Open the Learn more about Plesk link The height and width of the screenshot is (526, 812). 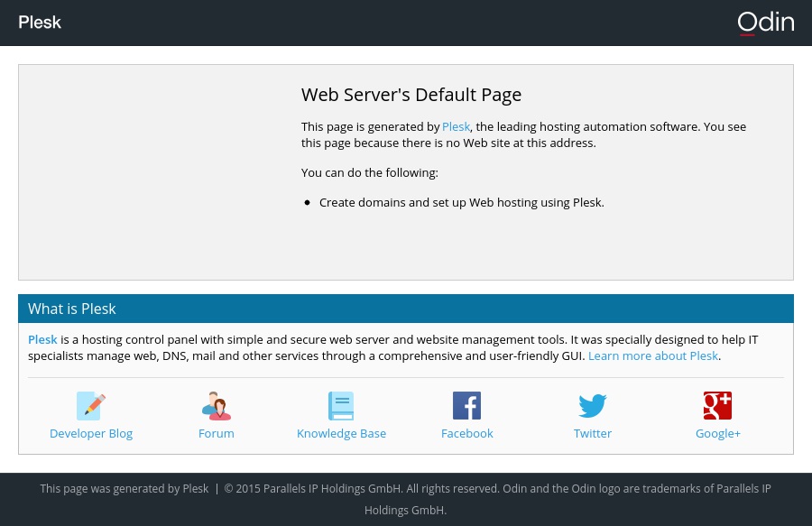(x=653, y=356)
